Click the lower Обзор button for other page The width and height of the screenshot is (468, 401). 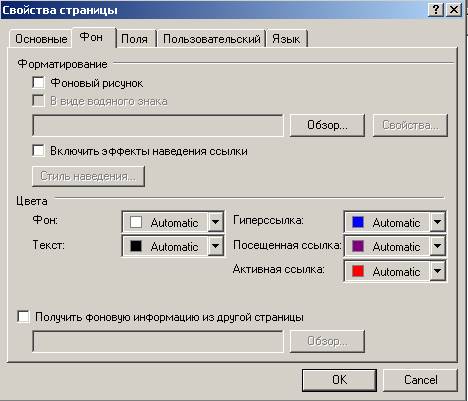[x=327, y=341]
